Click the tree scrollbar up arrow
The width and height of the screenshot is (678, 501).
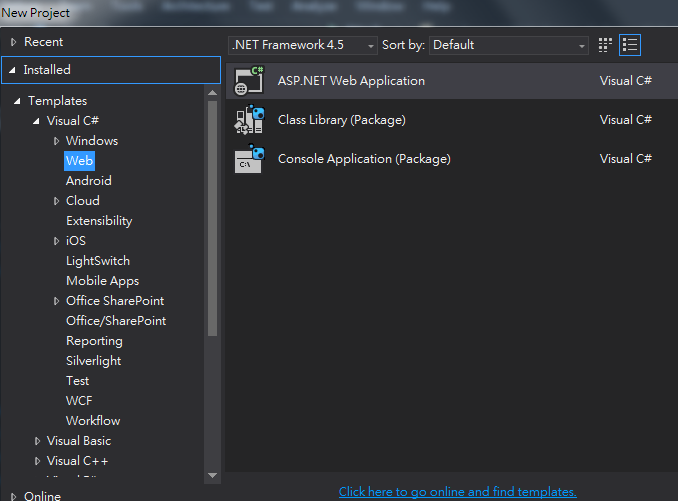coord(212,93)
